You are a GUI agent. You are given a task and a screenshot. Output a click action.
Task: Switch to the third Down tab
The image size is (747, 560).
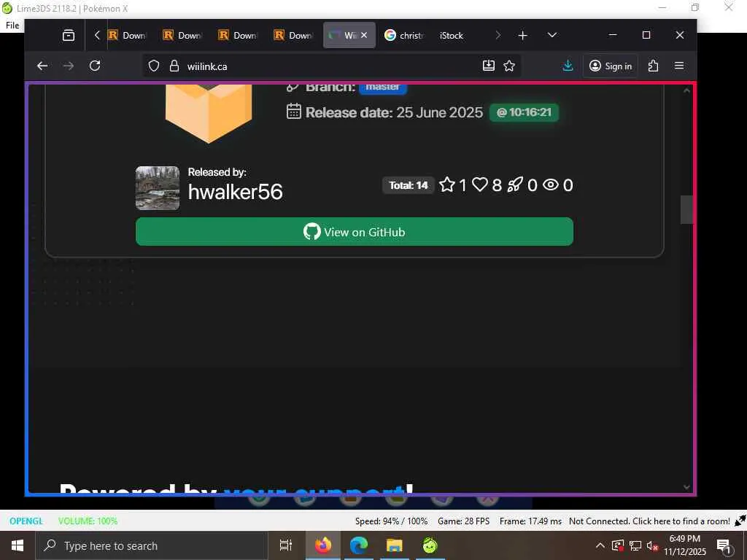[238, 35]
